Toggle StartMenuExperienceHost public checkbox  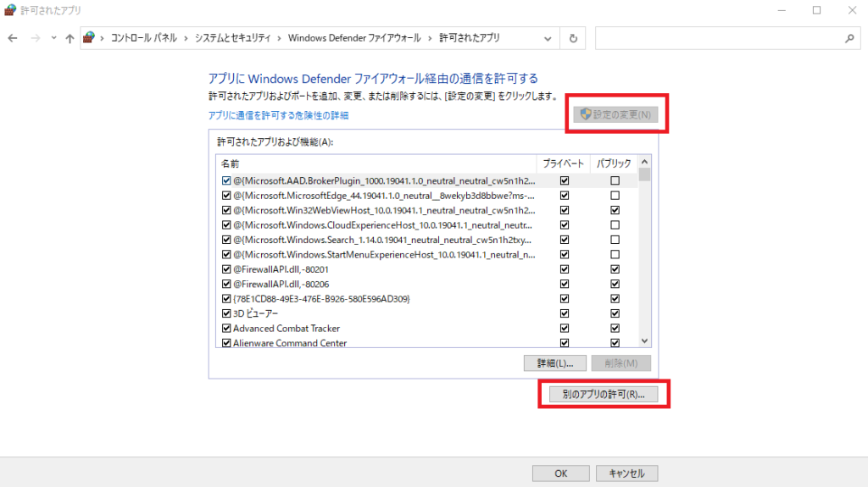(615, 255)
